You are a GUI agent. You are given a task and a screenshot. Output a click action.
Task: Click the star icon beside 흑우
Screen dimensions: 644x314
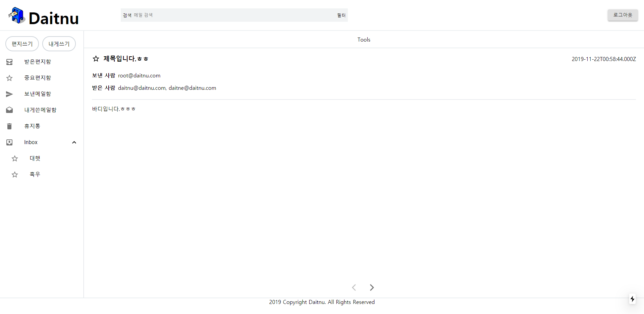pyautogui.click(x=15, y=175)
